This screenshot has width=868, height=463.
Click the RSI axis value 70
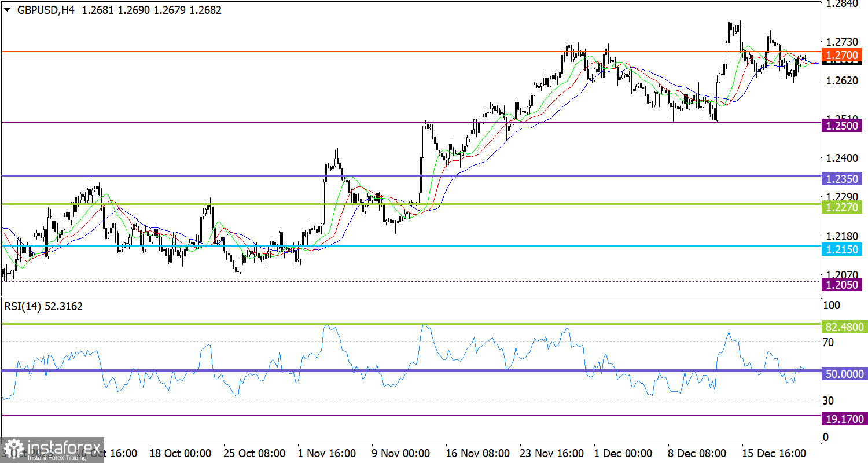[x=828, y=342]
